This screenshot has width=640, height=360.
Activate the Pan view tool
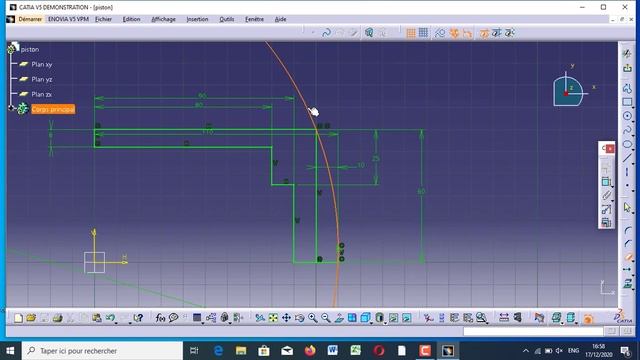coord(286,318)
